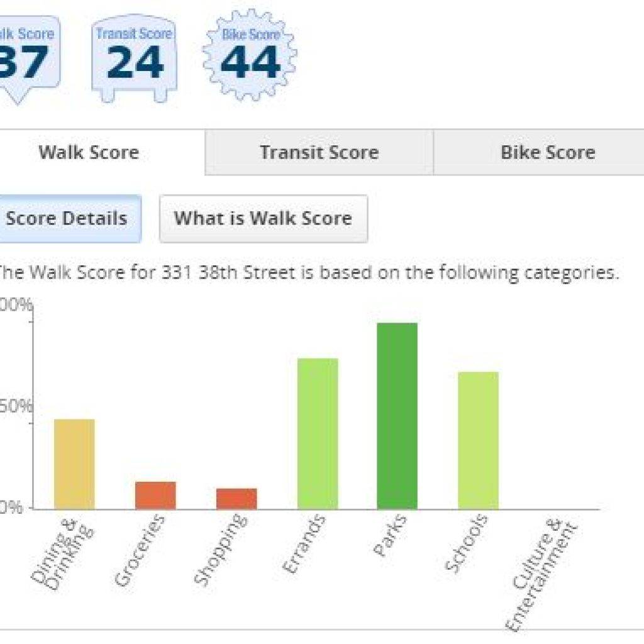Image resolution: width=644 pixels, height=644 pixels.
Task: Select the Errands light green bar
Action: click(318, 434)
